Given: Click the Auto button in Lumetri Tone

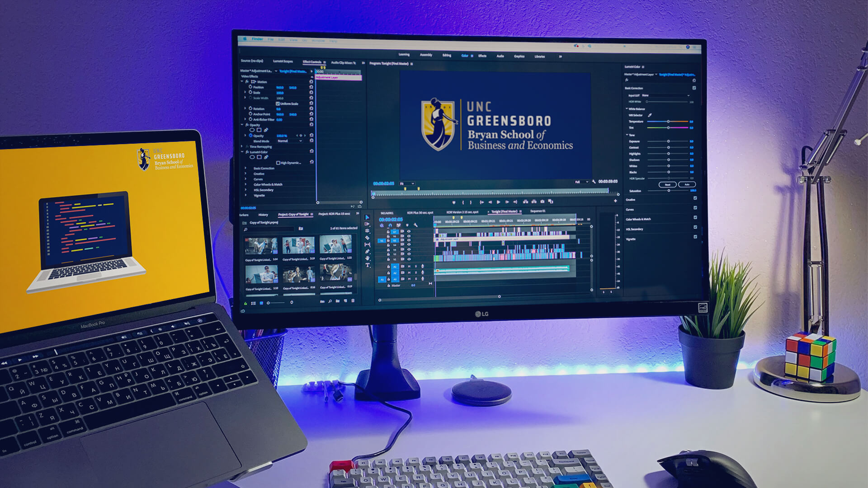Looking at the screenshot, I should point(687,184).
